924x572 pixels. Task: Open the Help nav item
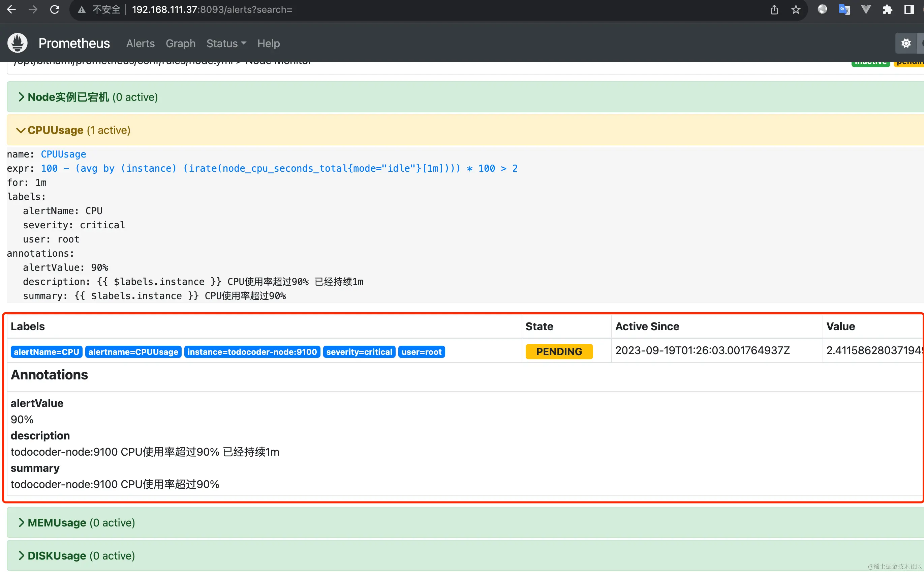[269, 44]
